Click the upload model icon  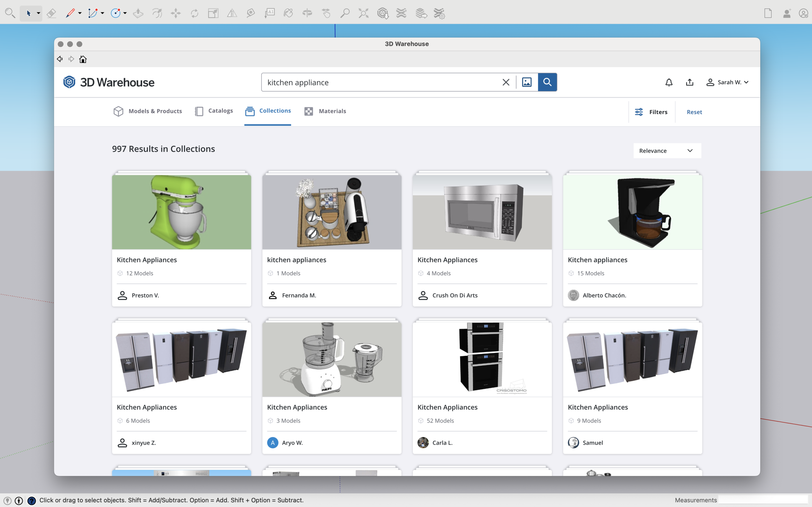click(690, 82)
